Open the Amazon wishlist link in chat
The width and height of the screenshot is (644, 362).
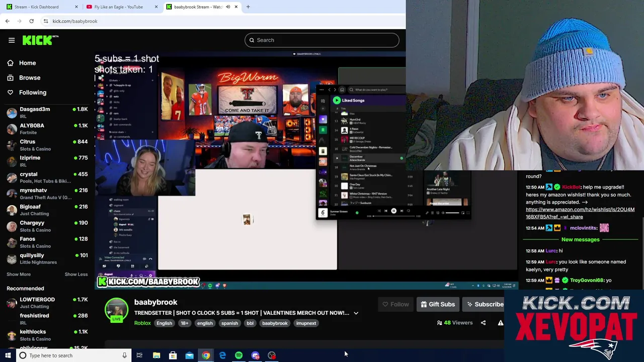point(580,213)
